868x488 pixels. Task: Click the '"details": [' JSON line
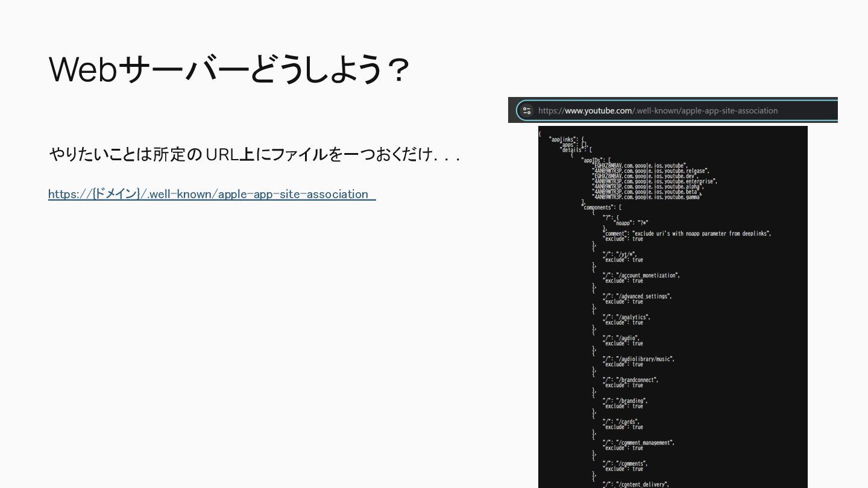577,150
